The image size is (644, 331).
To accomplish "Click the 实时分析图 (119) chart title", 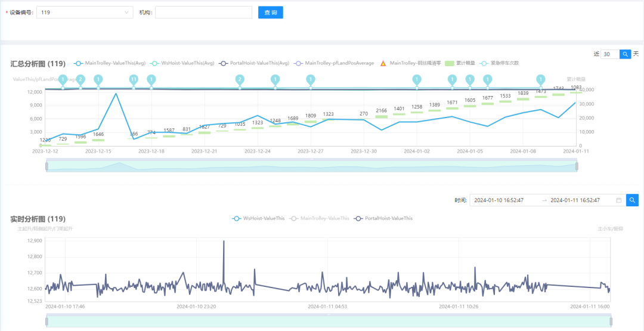I will [38, 219].
